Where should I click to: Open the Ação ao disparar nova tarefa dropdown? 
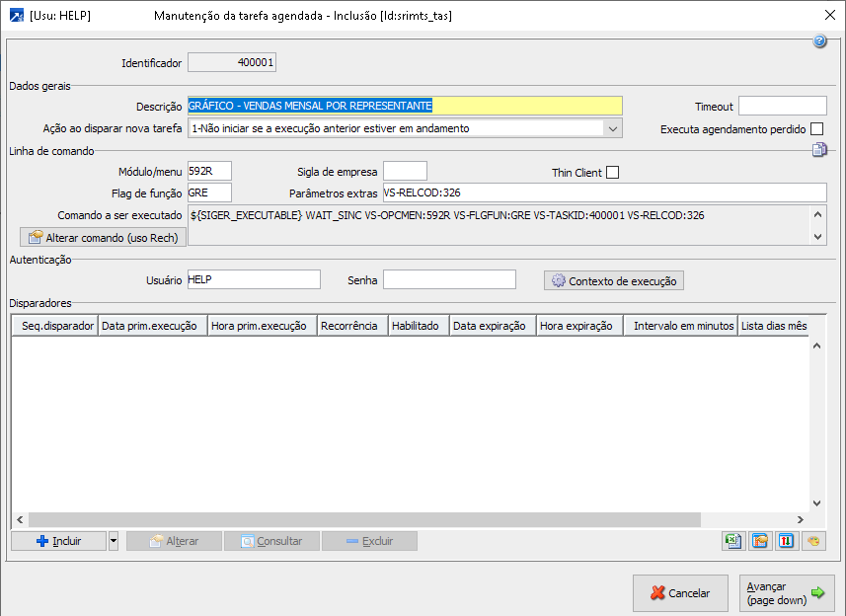[612, 128]
